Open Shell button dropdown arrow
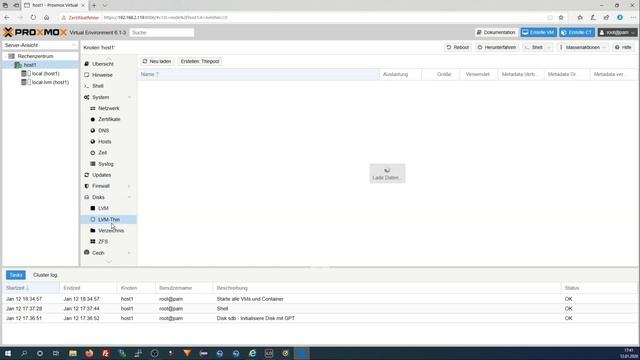 (549, 47)
